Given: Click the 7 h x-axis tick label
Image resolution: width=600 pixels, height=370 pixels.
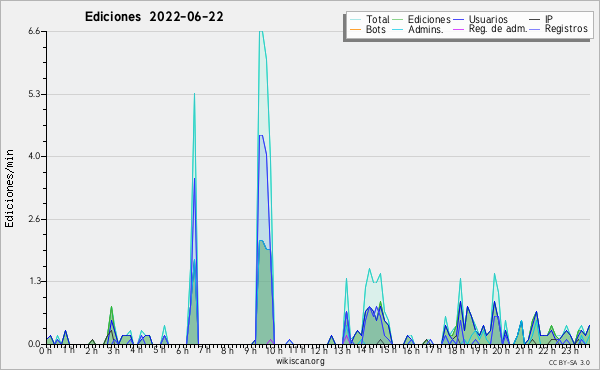Looking at the screenshot, I should pos(205,350).
